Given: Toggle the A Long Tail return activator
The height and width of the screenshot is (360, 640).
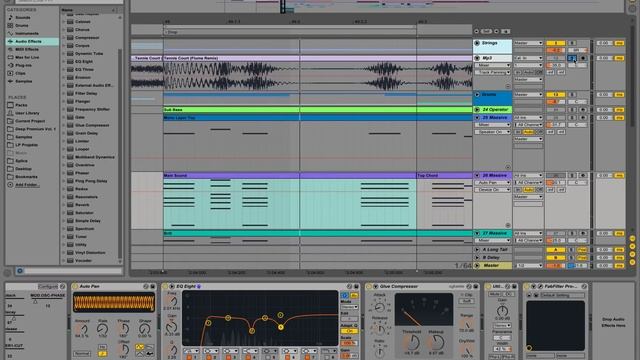Looking at the screenshot, I should point(556,249).
